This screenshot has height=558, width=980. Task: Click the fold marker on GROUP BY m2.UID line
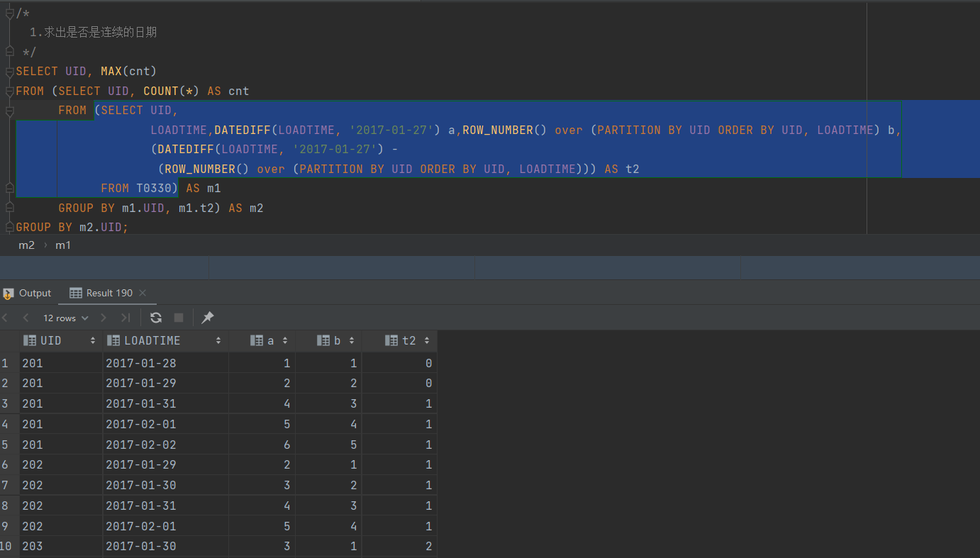coord(9,227)
